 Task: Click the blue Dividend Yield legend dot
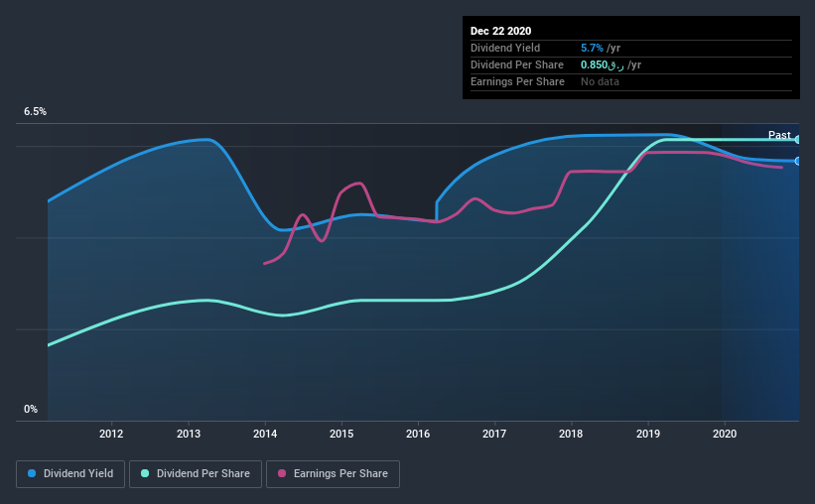pyautogui.click(x=32, y=473)
